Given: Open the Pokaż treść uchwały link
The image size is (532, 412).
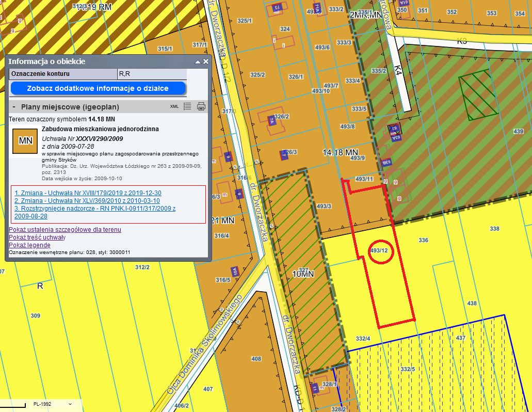Looking at the screenshot, I should pos(37,237).
